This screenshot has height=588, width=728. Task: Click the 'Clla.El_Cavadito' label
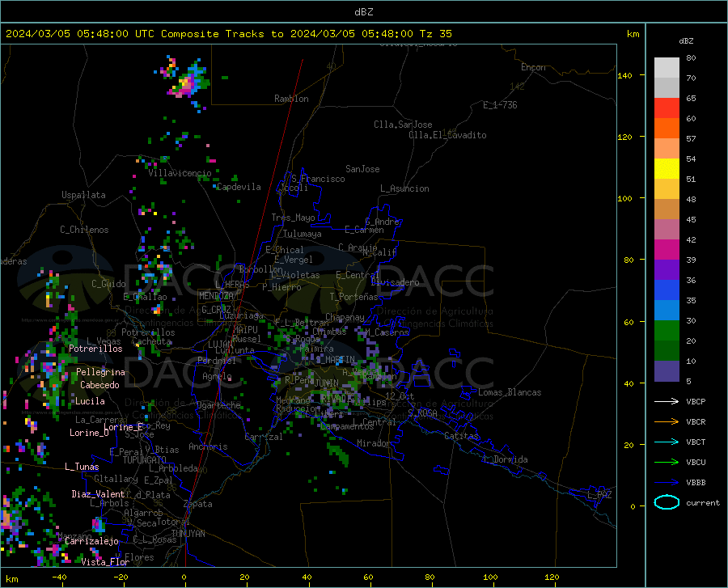447,135
